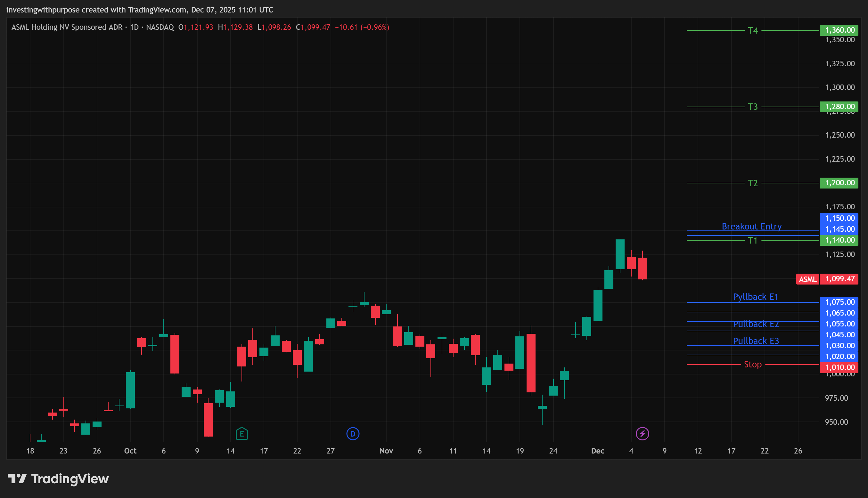Select the Pyllback E1 label

tap(755, 297)
